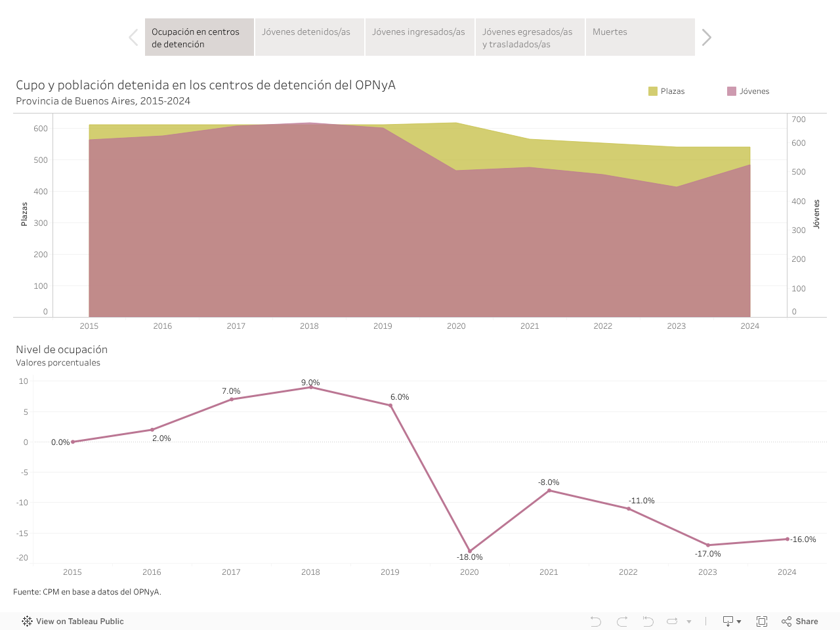This screenshot has width=840, height=630.
Task: Click the Tableau logo icon
Action: pyautogui.click(x=27, y=621)
